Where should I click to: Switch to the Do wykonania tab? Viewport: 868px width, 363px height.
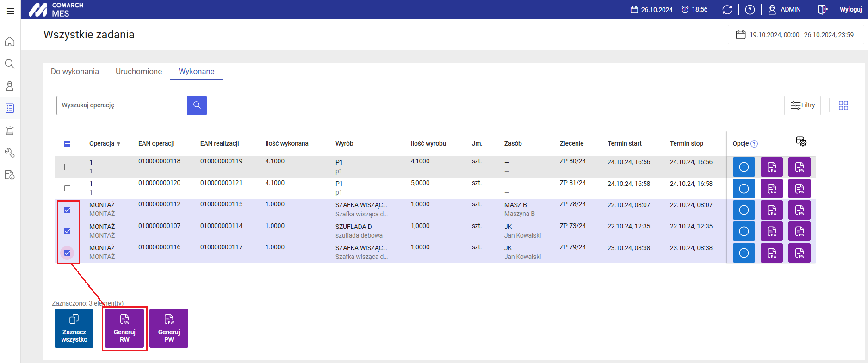click(x=75, y=71)
